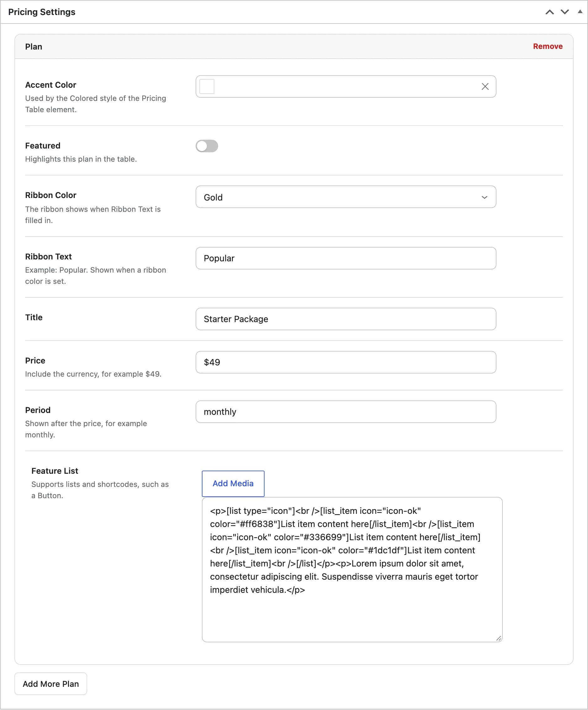Remove this Plan
This screenshot has width=588, height=710.
tap(548, 46)
